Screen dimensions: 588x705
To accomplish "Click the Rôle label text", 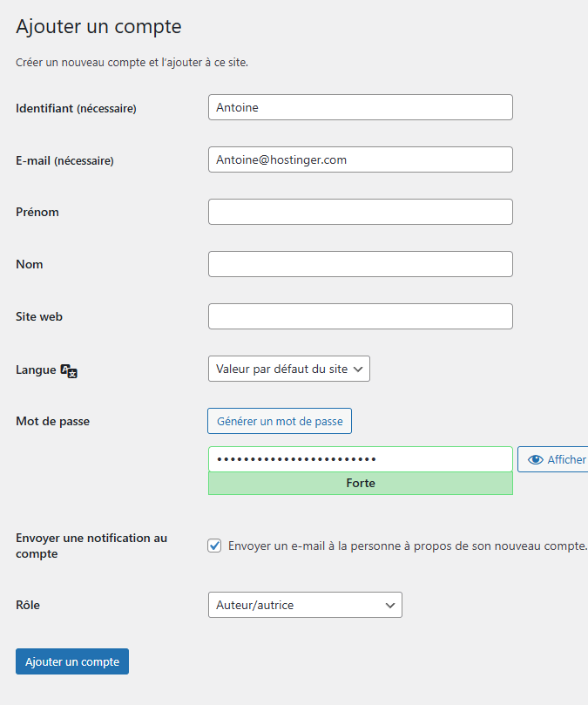I will point(28,605).
